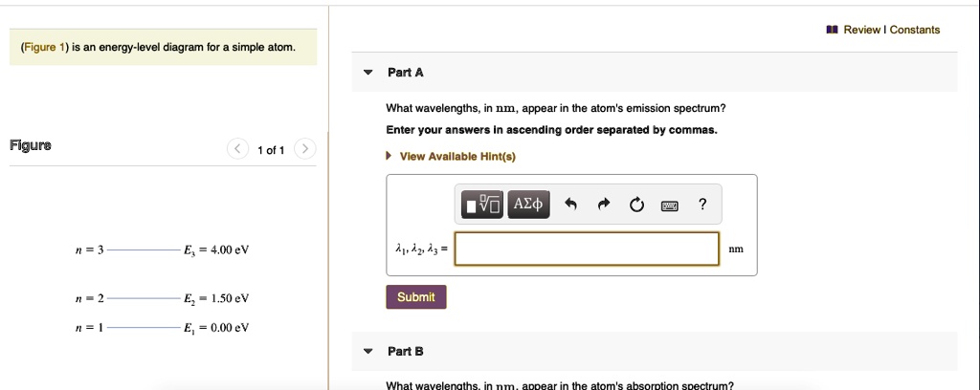Click the Review book icon
This screenshot has width=980, height=390.
point(832,30)
